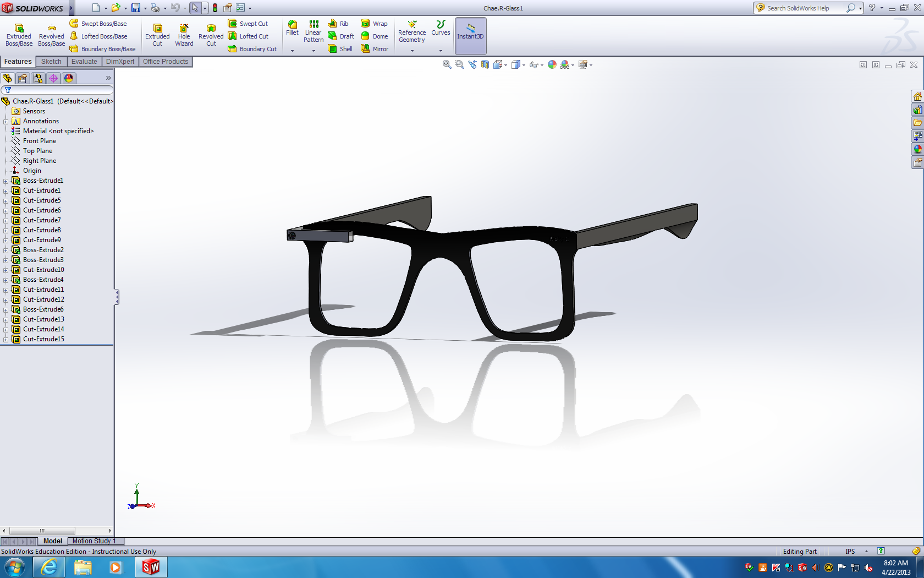Expand the Boss-Extrude1 feature

(6, 181)
